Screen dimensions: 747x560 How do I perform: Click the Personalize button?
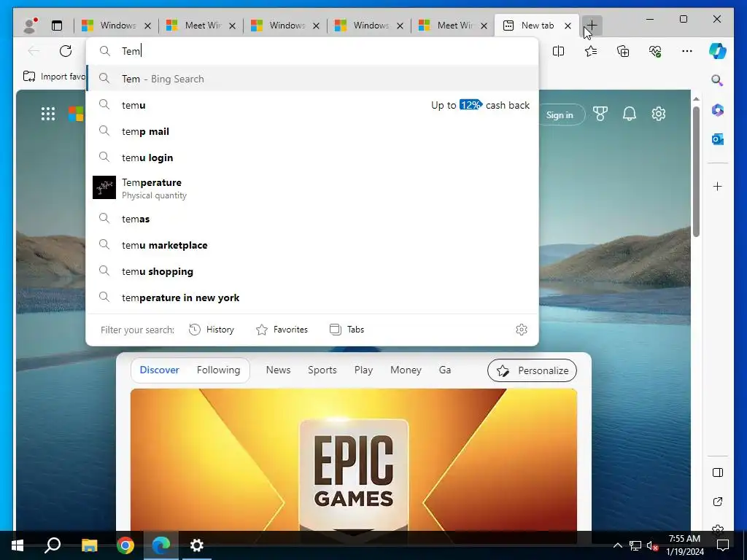532,370
